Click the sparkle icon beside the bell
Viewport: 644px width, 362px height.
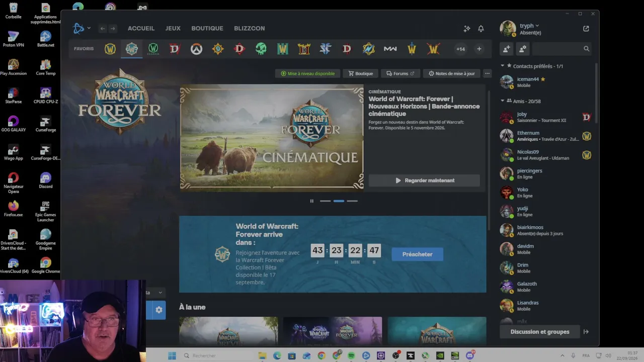[467, 29]
